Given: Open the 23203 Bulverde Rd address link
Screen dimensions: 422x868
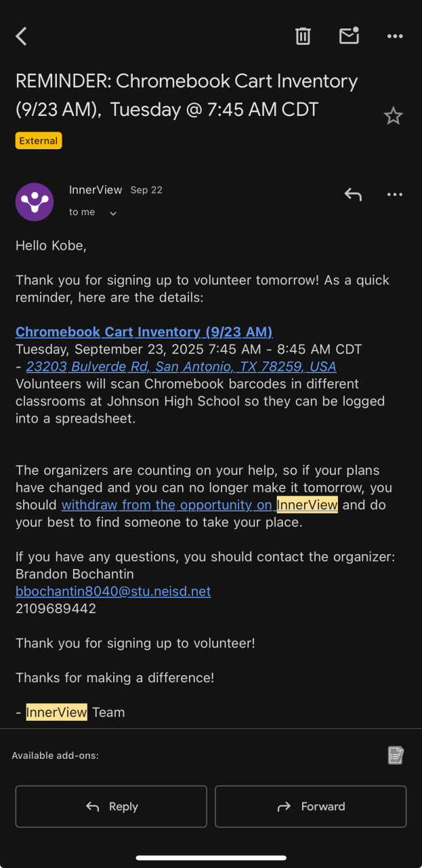Looking at the screenshot, I should pyautogui.click(x=181, y=367).
